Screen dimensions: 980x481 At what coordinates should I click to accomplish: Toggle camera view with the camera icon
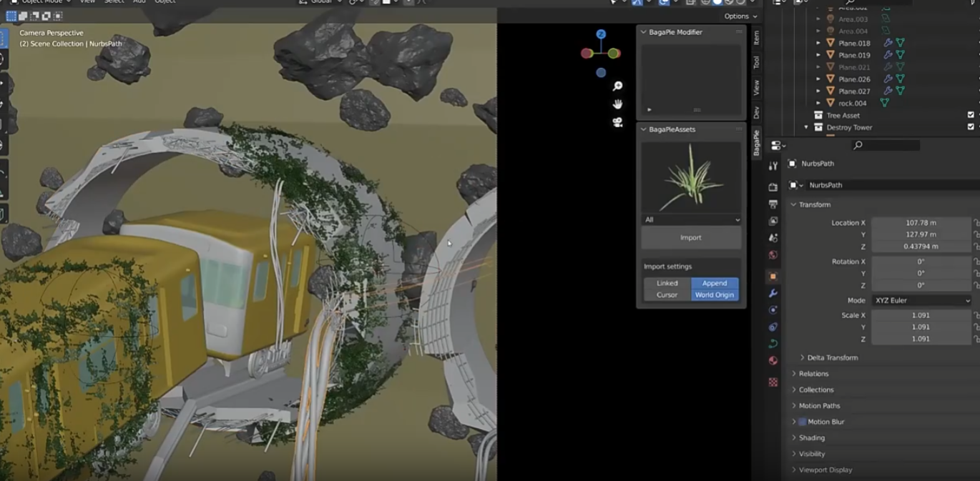tap(617, 122)
